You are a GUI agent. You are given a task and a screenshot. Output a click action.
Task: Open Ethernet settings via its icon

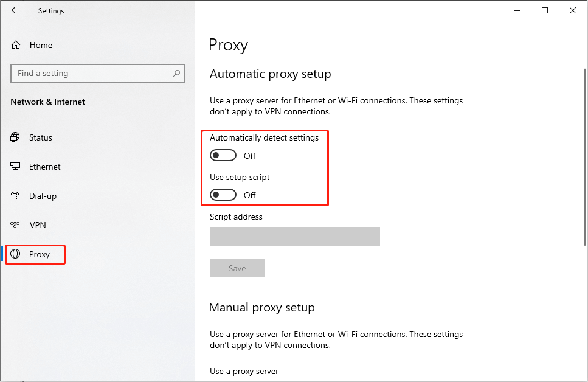pyautogui.click(x=15, y=167)
